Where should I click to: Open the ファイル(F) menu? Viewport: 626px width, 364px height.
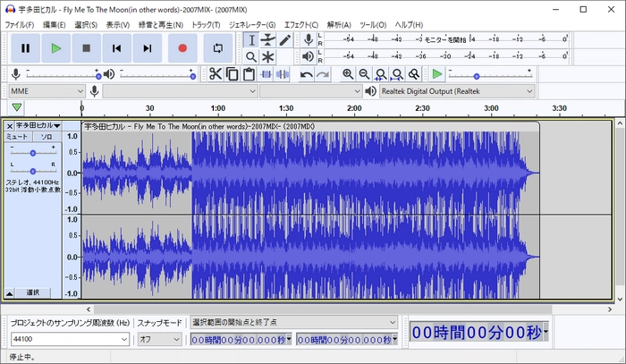click(x=20, y=24)
